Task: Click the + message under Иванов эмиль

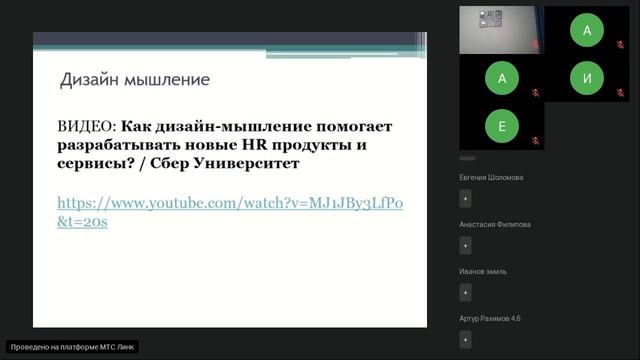Action: pos(465,293)
